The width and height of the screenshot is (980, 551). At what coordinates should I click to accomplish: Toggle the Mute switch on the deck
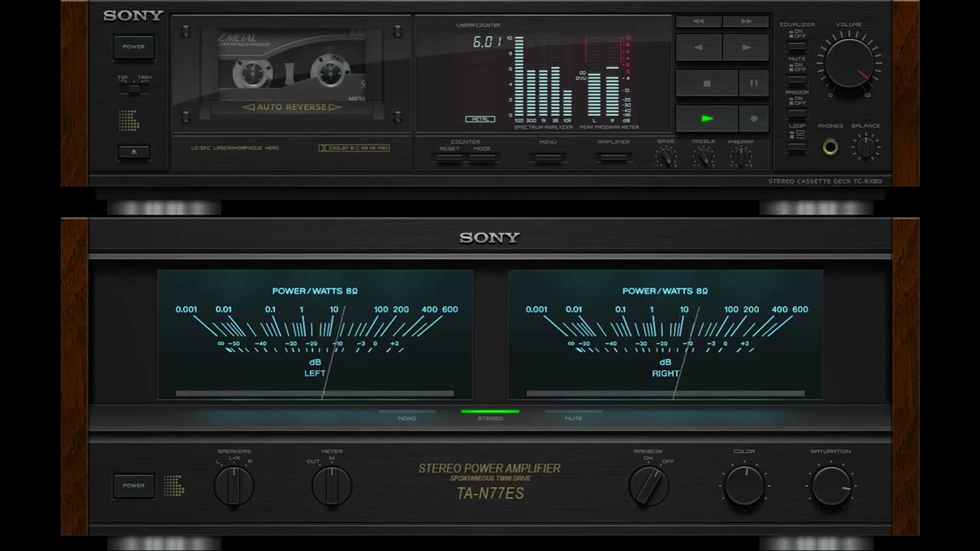click(x=797, y=79)
